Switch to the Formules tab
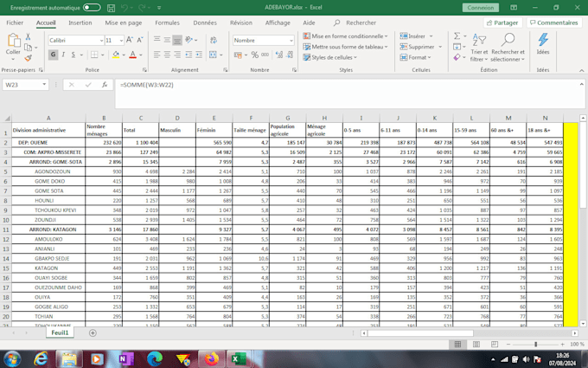Screen dimensions: 588x368 tap(167, 23)
